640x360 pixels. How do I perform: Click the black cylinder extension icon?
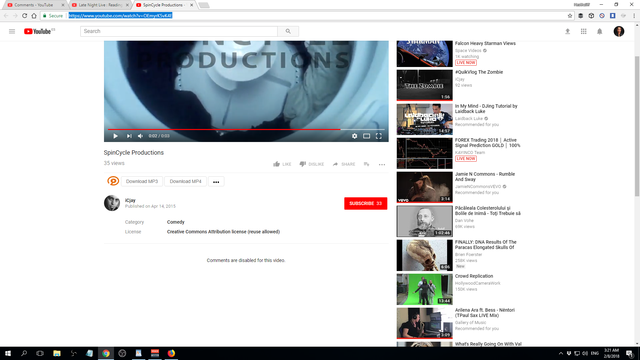click(x=580, y=16)
